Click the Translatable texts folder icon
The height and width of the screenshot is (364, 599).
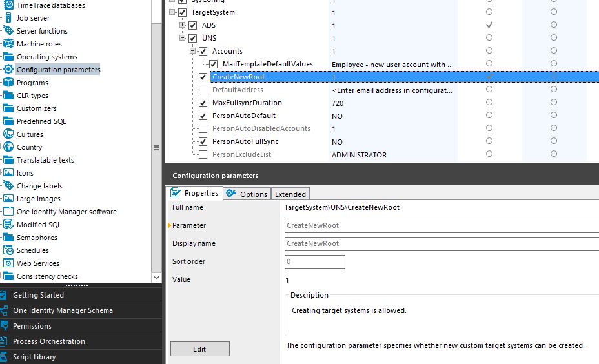point(8,160)
